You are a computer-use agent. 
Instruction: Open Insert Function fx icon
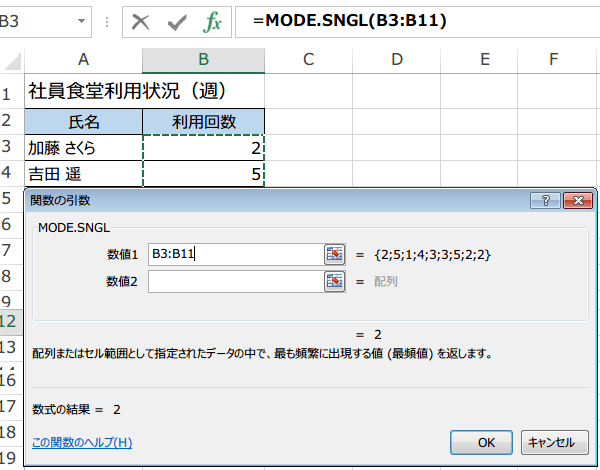tap(212, 22)
